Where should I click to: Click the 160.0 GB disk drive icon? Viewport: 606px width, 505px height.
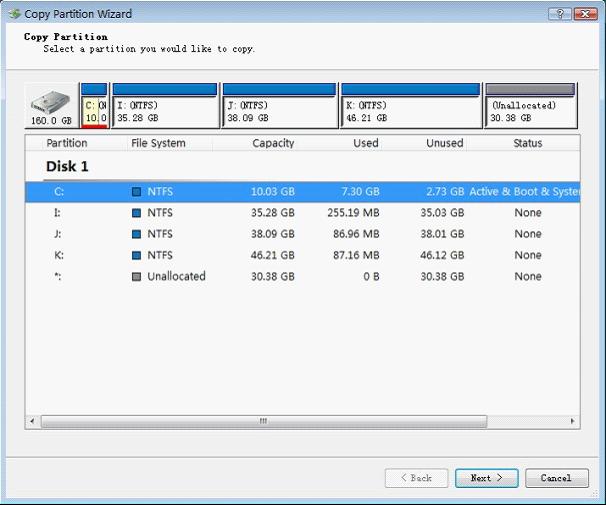point(51,107)
